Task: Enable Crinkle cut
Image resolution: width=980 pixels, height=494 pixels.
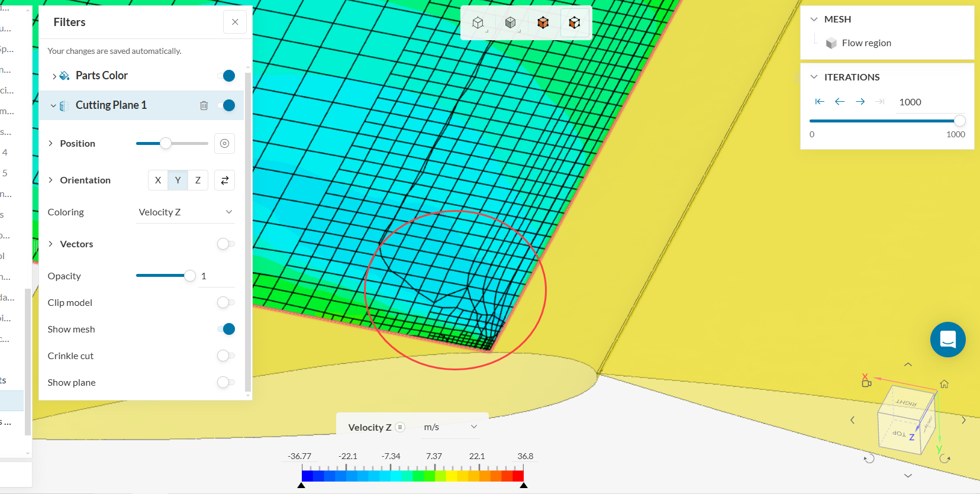Action: pyautogui.click(x=226, y=356)
